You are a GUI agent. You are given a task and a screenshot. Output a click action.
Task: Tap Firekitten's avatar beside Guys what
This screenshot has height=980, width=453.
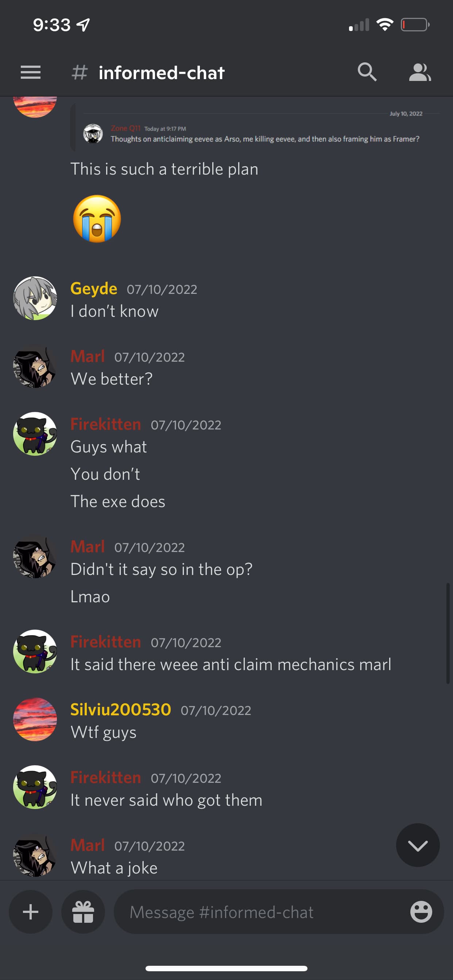click(x=35, y=434)
